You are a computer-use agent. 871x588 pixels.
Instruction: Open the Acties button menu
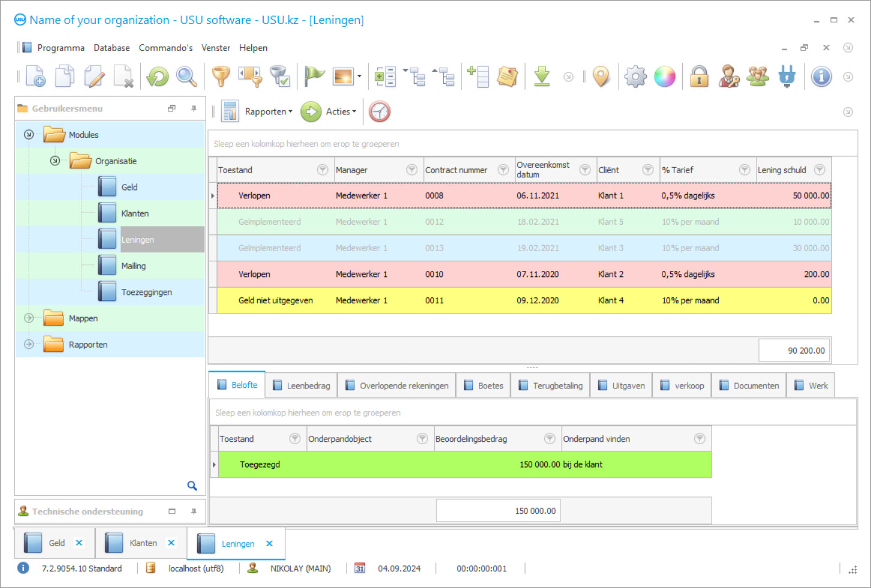(340, 111)
